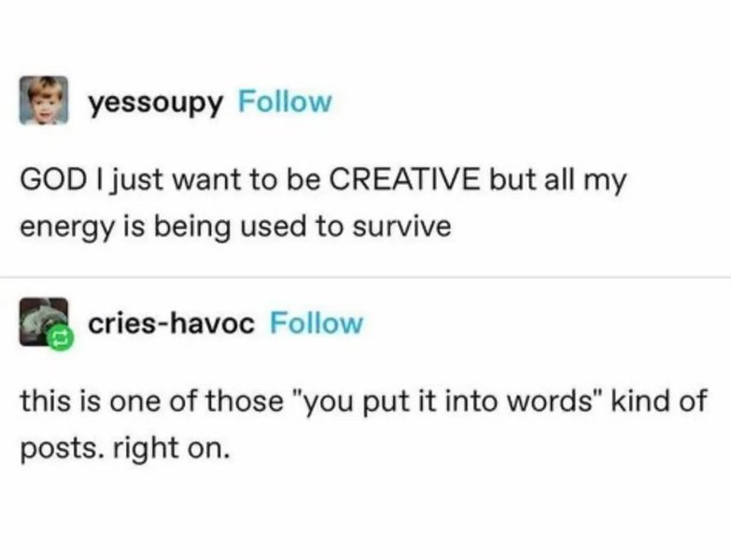Click yessoupy's profile avatar

coord(44,101)
